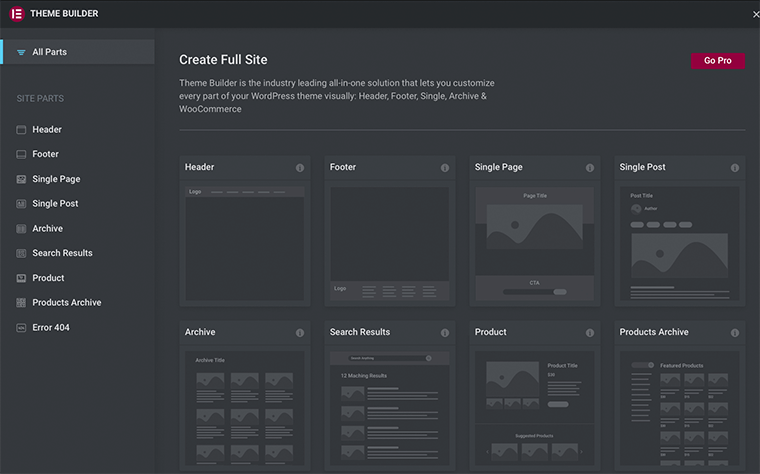Click info icon on Single Page card
Image resolution: width=760 pixels, height=474 pixels.
coord(590,168)
